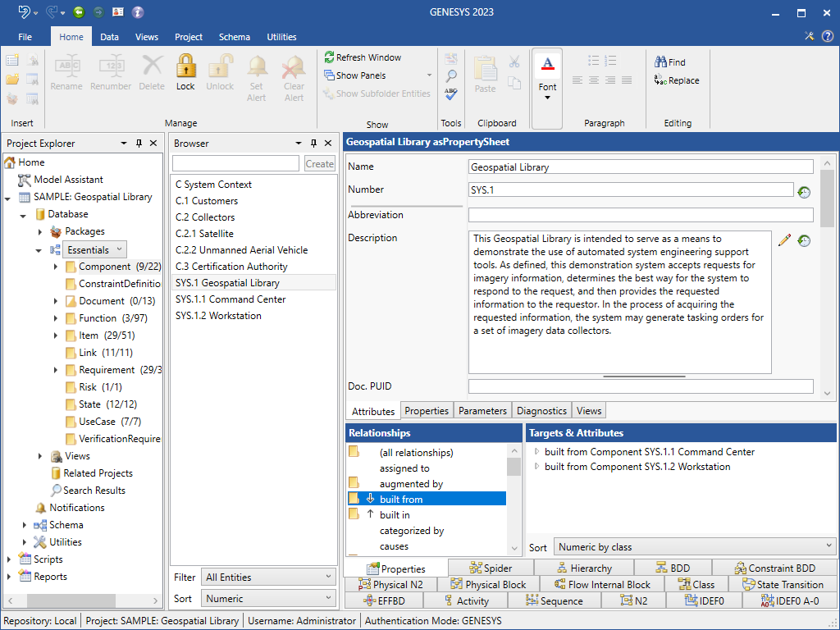Click the Lock padlock icon
The width and height of the screenshot is (840, 630).
tap(185, 66)
